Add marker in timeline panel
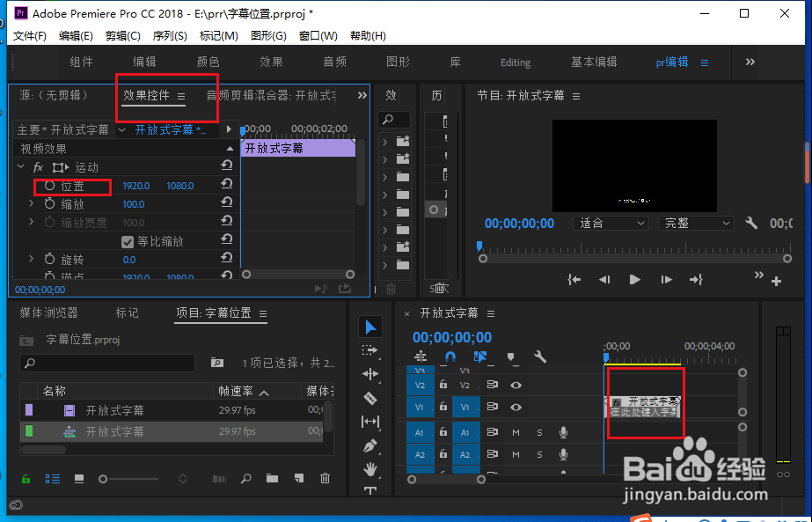812x522 pixels. pos(510,357)
